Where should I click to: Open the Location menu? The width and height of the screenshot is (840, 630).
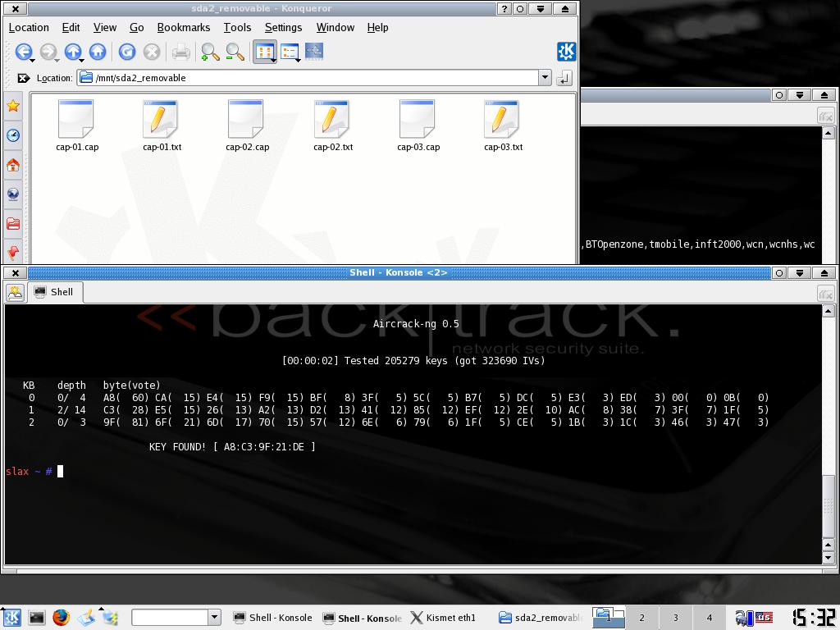click(29, 27)
